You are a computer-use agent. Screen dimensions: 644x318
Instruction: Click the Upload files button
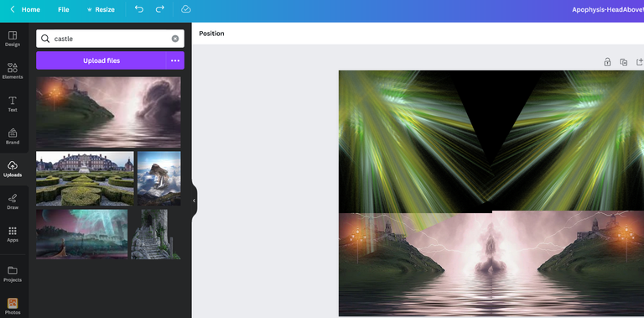(x=101, y=60)
